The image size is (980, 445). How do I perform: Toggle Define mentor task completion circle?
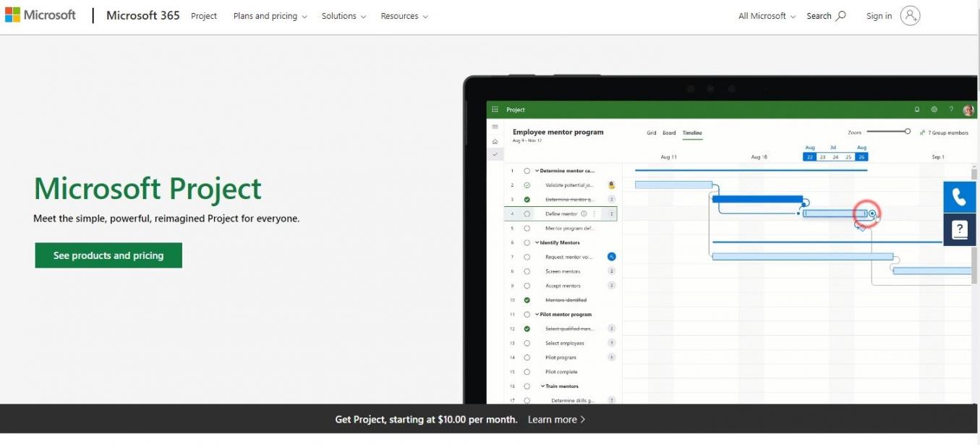(527, 214)
